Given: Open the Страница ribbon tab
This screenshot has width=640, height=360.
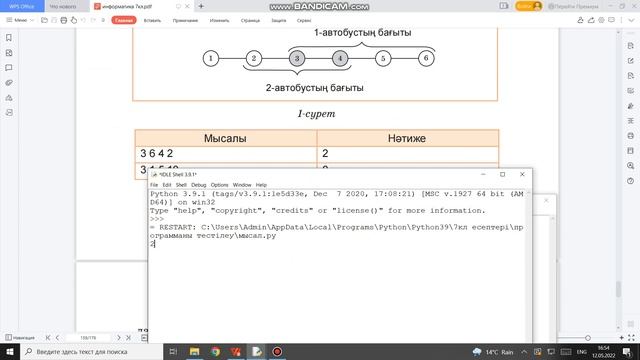Looking at the screenshot, I should point(250,20).
